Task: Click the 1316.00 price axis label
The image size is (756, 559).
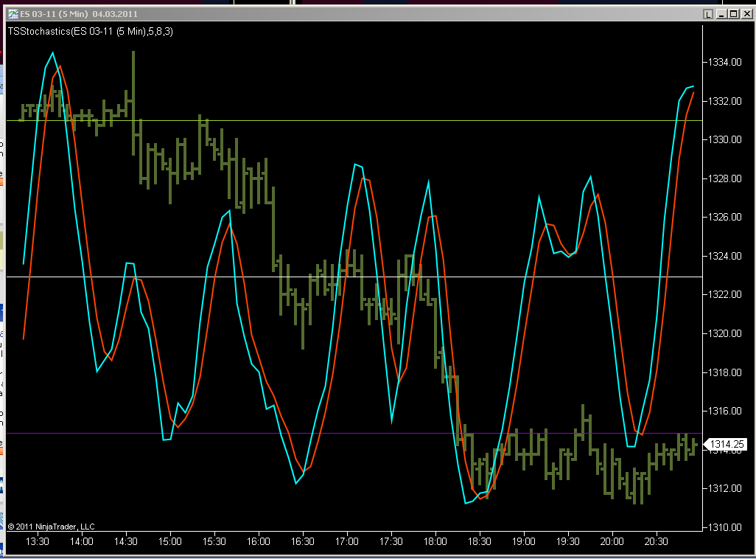Action: (724, 411)
